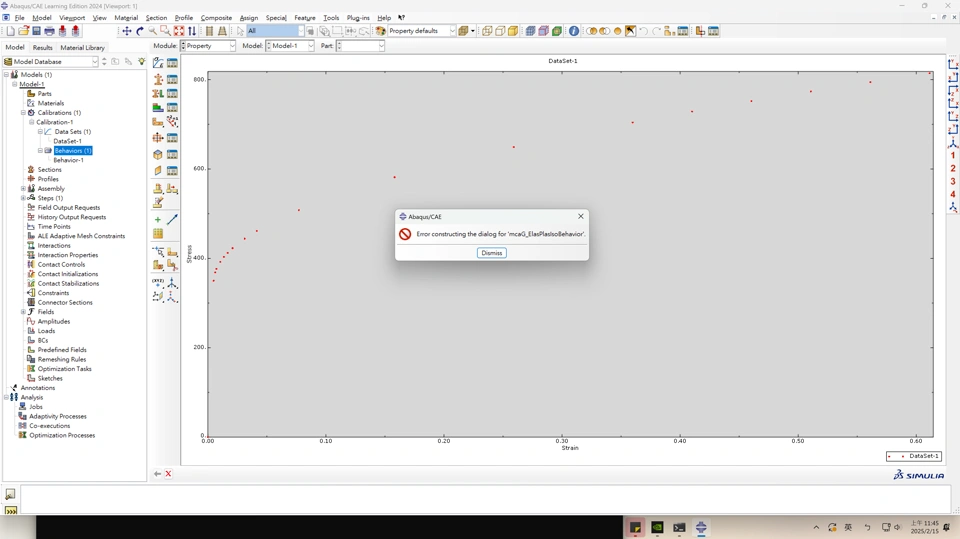Select Materials in the model tree
This screenshot has width=960, height=539.
51,103
